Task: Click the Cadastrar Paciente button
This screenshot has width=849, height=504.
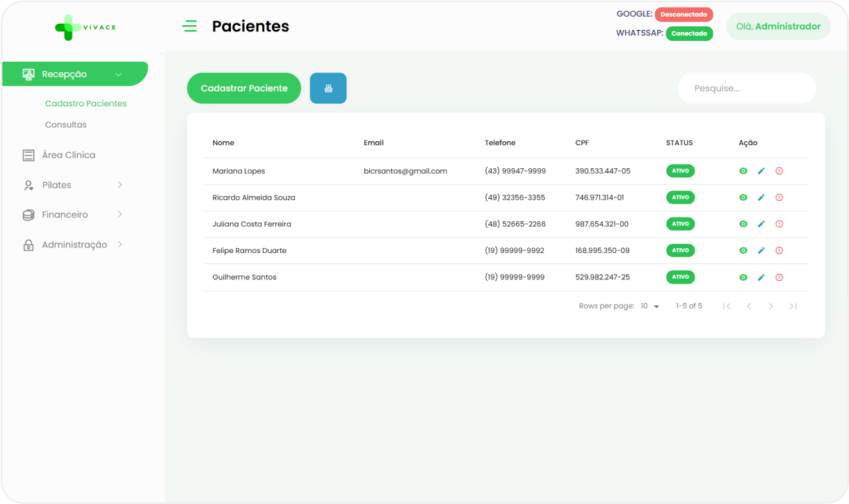Action: 244,88
